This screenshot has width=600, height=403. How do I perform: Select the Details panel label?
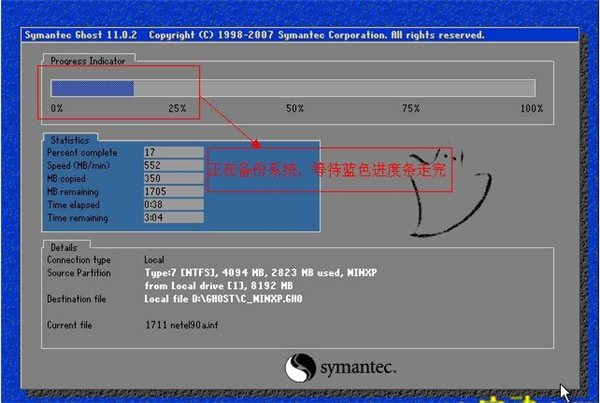[x=64, y=248]
